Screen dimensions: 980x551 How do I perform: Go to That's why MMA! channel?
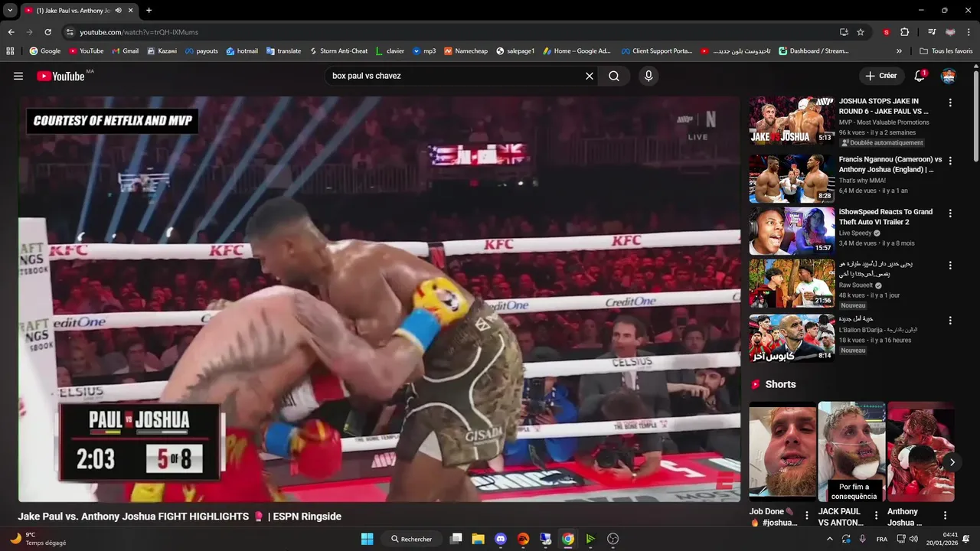862,181
